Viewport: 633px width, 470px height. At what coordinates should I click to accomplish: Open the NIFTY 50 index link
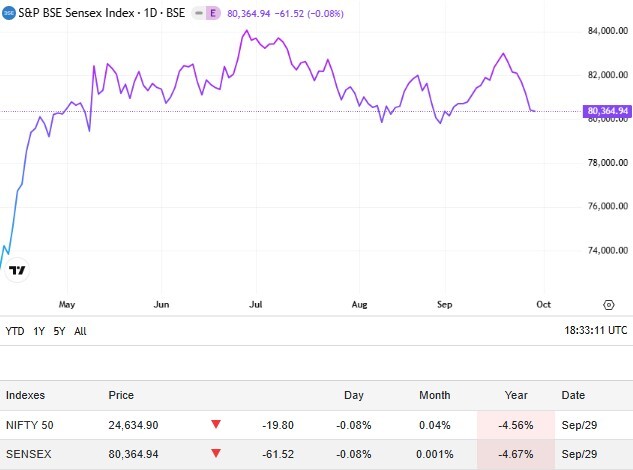click(29, 425)
